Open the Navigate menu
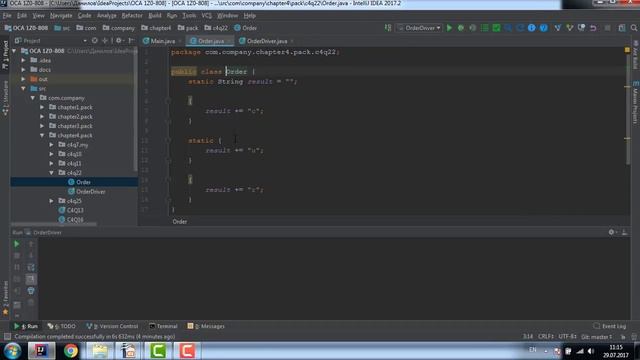The height and width of the screenshot is (360, 640). 61,16
